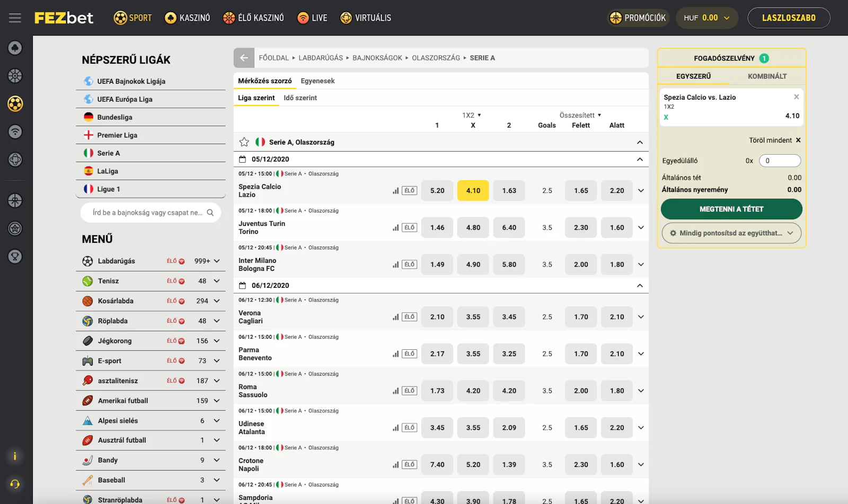Select 1.46 home odds for Juventus Turin
The height and width of the screenshot is (504, 848).
(437, 228)
